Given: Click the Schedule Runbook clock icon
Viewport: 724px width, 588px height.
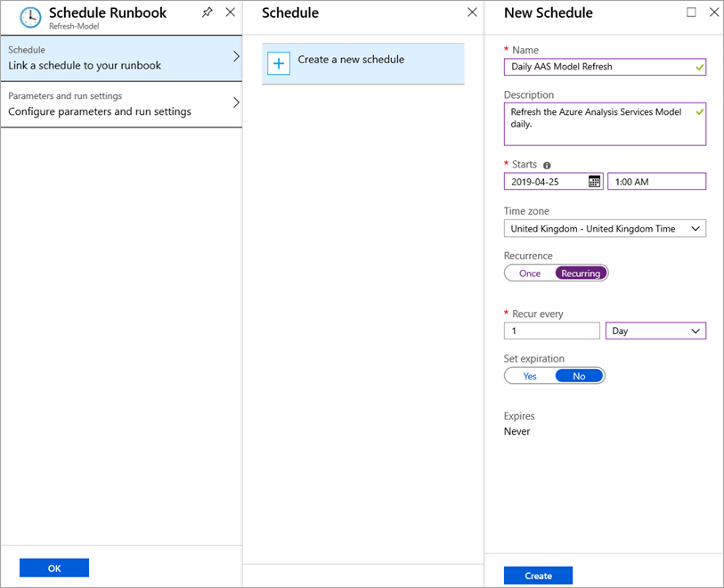Looking at the screenshot, I should click(30, 17).
